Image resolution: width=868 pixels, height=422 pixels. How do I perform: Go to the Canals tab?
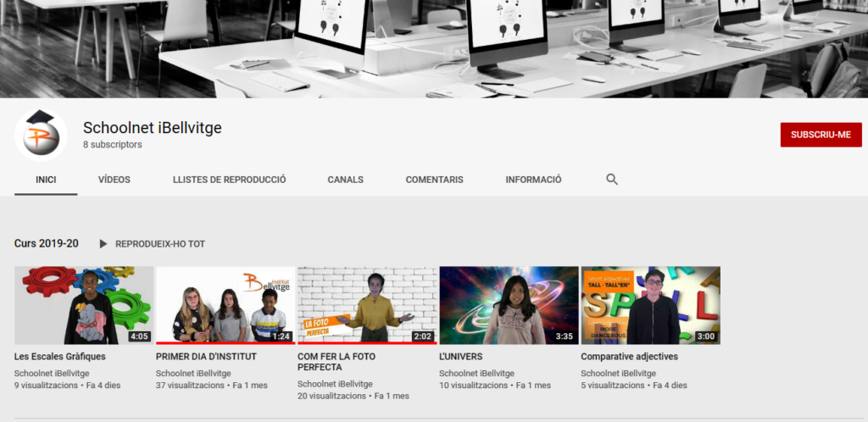pyautogui.click(x=345, y=180)
